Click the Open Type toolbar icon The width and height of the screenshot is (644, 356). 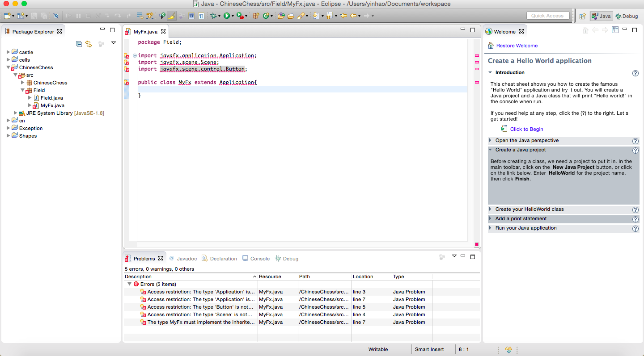click(x=281, y=16)
